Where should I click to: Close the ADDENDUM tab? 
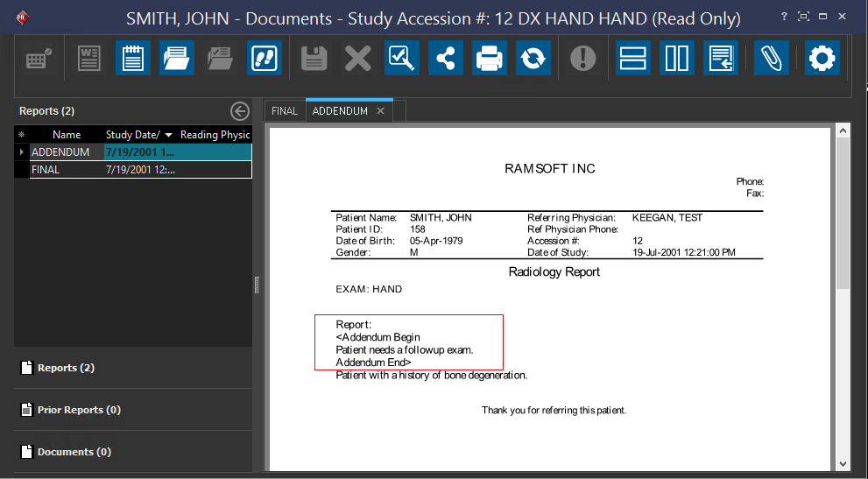pyautogui.click(x=380, y=111)
